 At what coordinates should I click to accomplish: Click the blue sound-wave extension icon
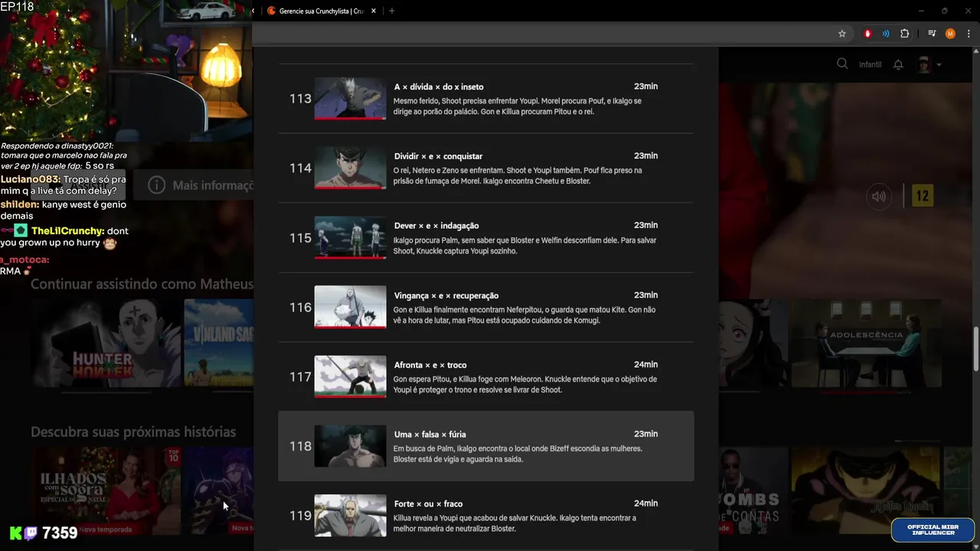pos(886,34)
